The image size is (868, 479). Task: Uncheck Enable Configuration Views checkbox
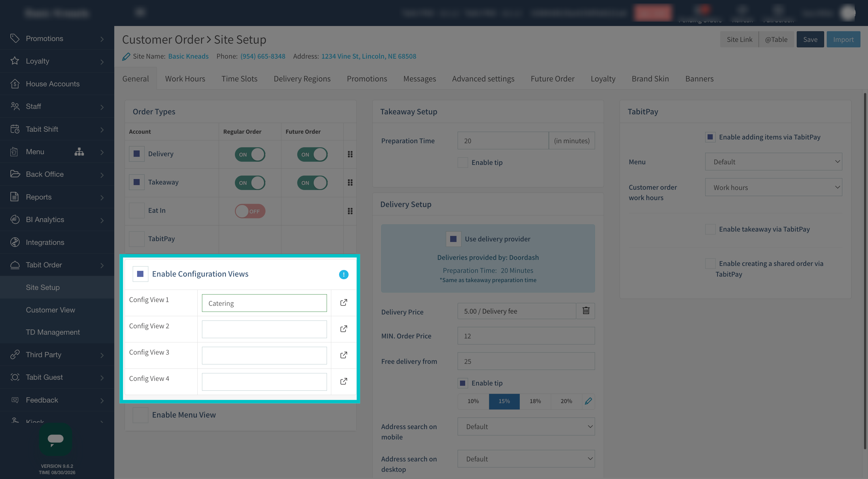point(140,274)
